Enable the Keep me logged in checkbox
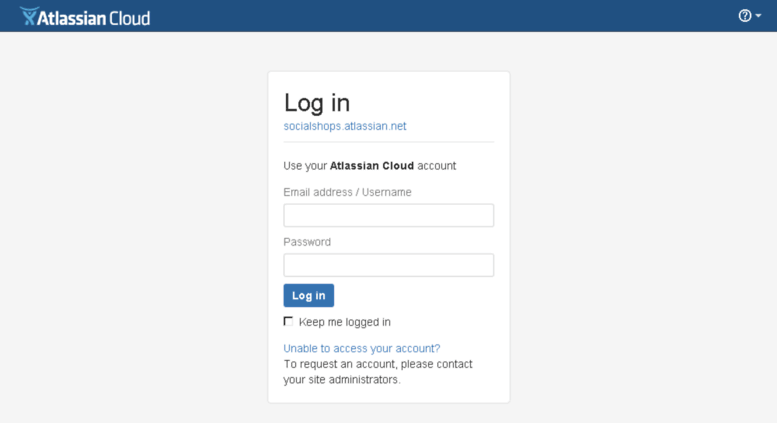The image size is (777, 423). (x=288, y=321)
